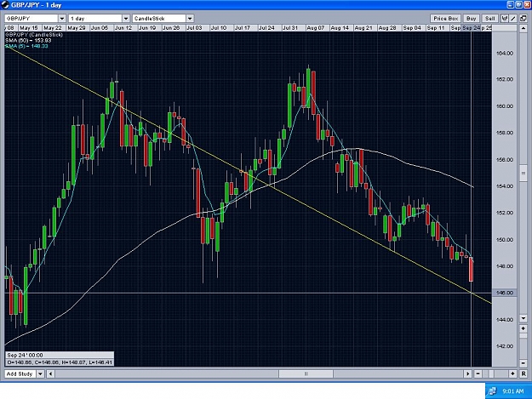Click the Price Box button
The height and width of the screenshot is (399, 532).
tap(445, 19)
